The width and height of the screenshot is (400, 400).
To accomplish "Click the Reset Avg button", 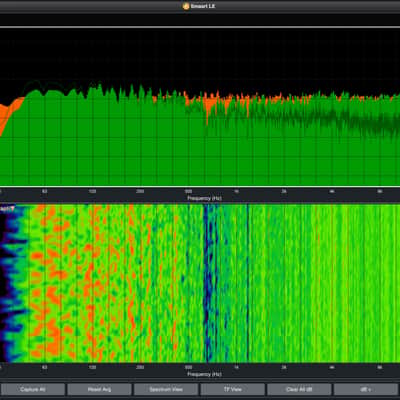I will [x=99, y=389].
